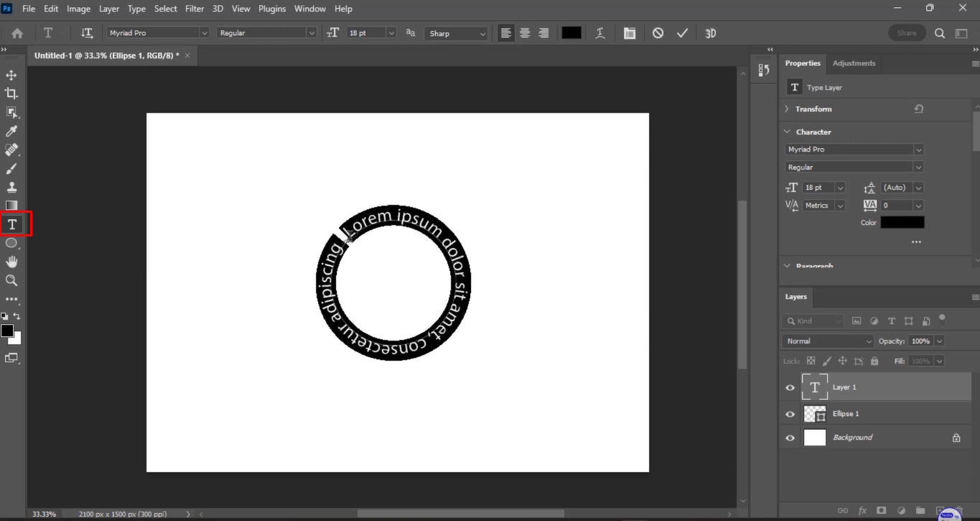
Task: Activate the Clone Stamp tool
Action: pos(10,187)
